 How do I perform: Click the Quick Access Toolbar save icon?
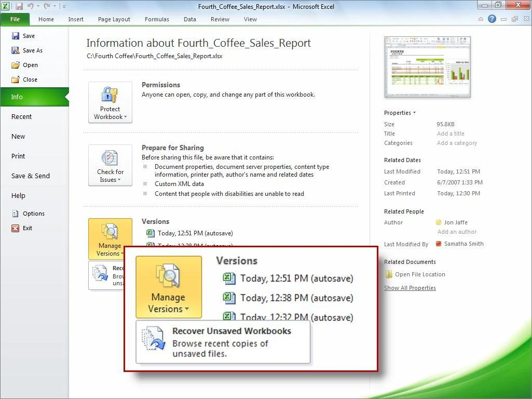(x=19, y=6)
